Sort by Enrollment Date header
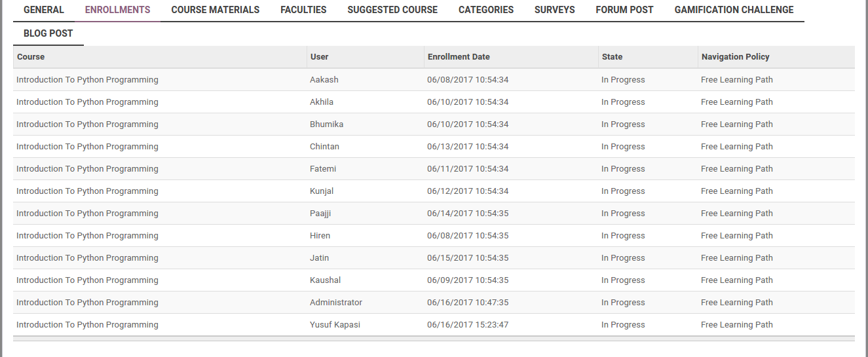Viewport: 868px width, 357px height. [459, 57]
